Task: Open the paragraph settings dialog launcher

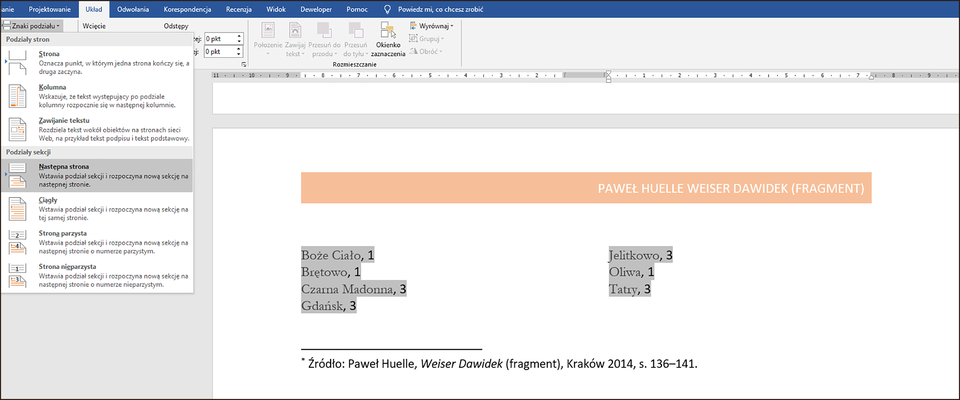Action: coord(243,65)
